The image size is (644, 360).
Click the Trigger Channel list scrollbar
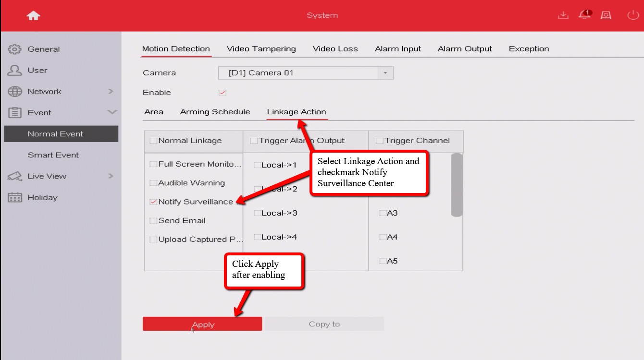(457, 185)
